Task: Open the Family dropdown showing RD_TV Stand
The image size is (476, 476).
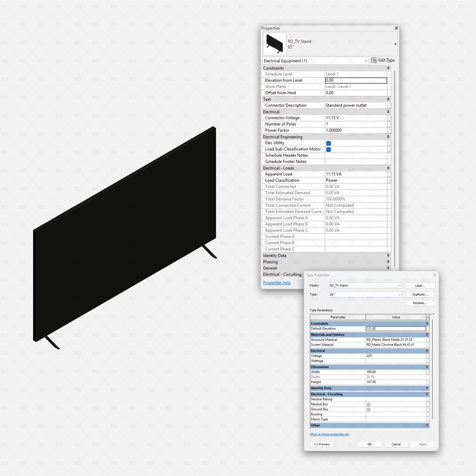Action: (399, 286)
